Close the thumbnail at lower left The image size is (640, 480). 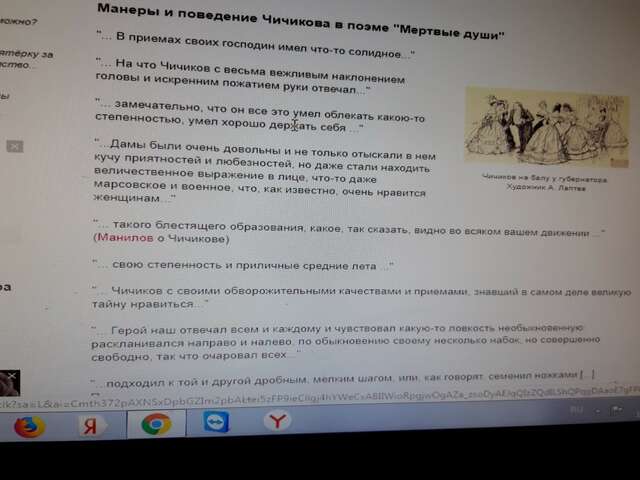coord(13,376)
